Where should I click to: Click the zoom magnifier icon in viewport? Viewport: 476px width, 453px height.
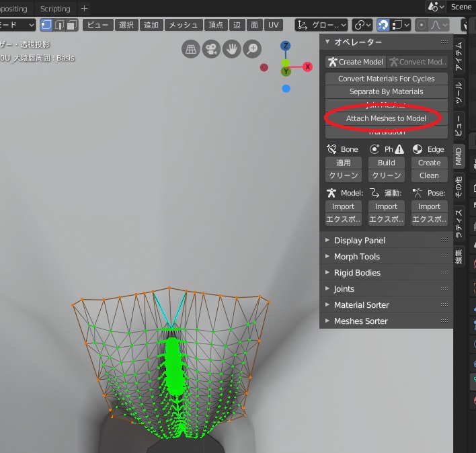(x=252, y=49)
